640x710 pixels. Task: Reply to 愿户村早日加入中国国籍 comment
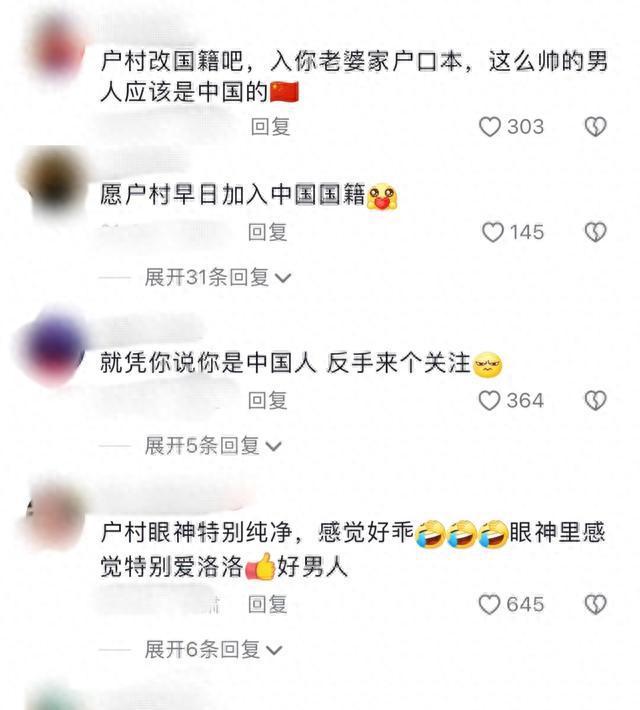point(268,232)
